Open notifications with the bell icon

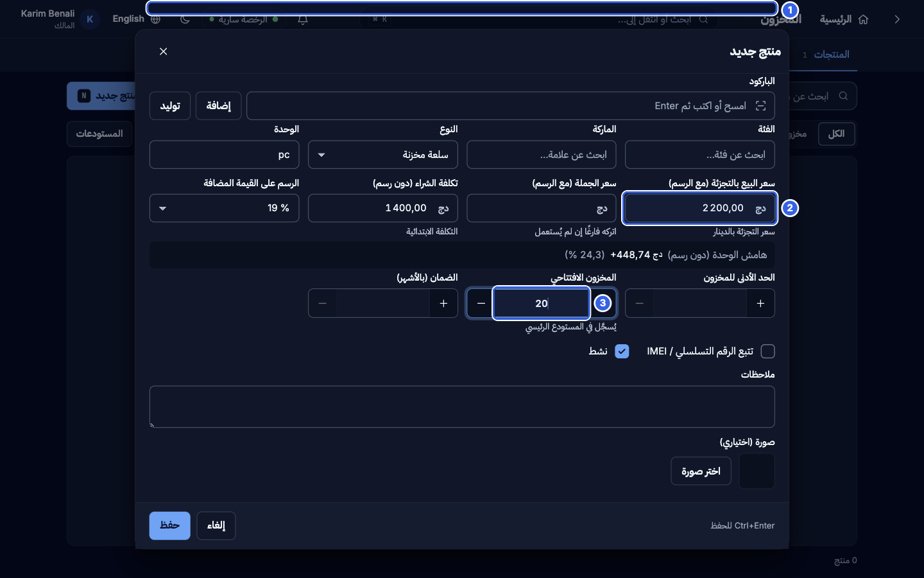coord(303,19)
